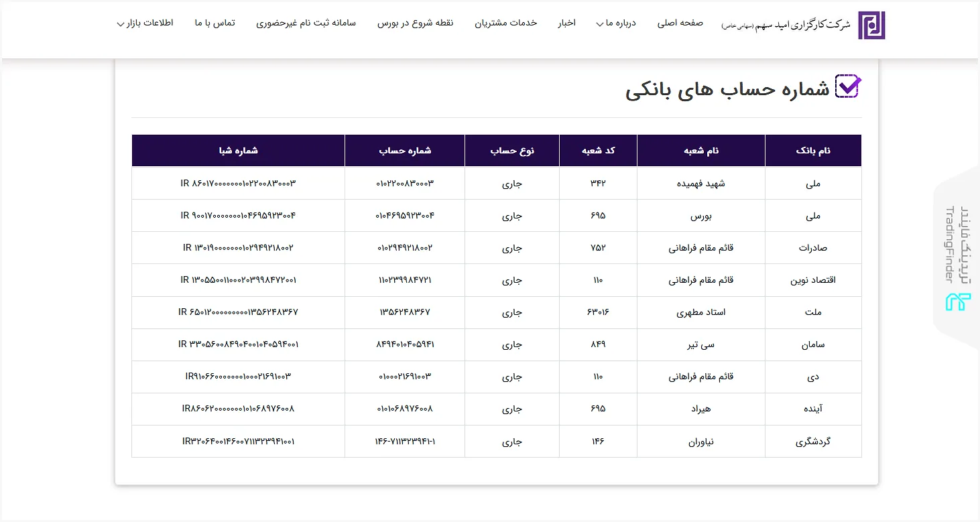Click the نوع حساب column header
The height and width of the screenshot is (522, 980).
[x=512, y=151]
